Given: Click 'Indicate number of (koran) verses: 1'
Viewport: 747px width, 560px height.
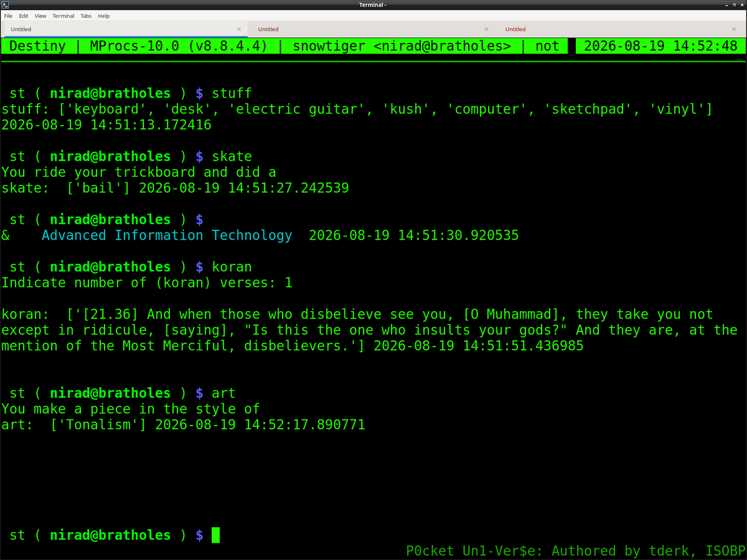Looking at the screenshot, I should pos(147,283).
